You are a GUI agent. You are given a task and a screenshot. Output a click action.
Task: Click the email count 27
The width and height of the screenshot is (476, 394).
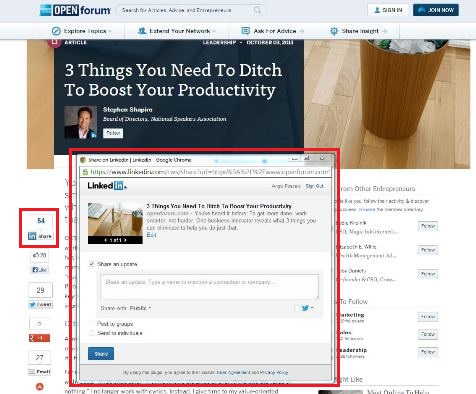pos(40,357)
